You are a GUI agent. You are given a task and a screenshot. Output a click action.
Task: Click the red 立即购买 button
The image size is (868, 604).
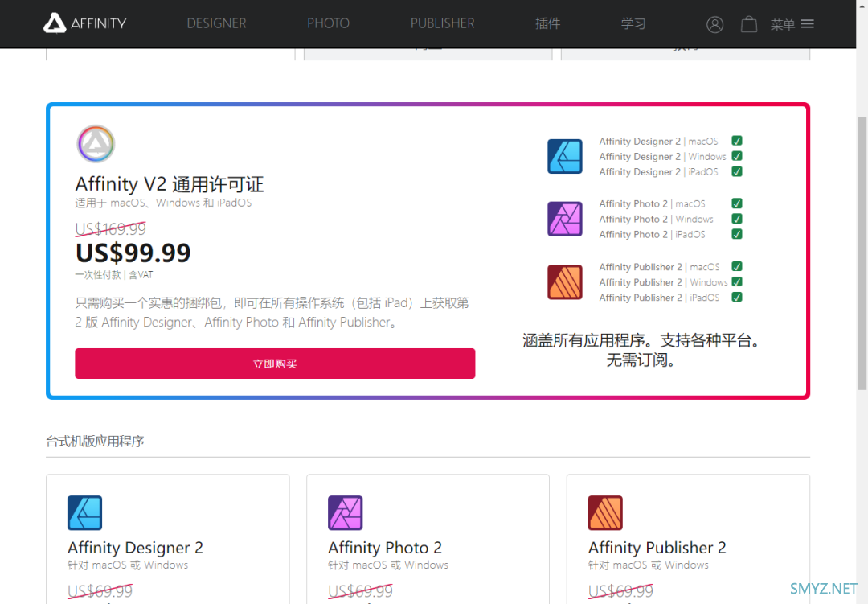275,364
